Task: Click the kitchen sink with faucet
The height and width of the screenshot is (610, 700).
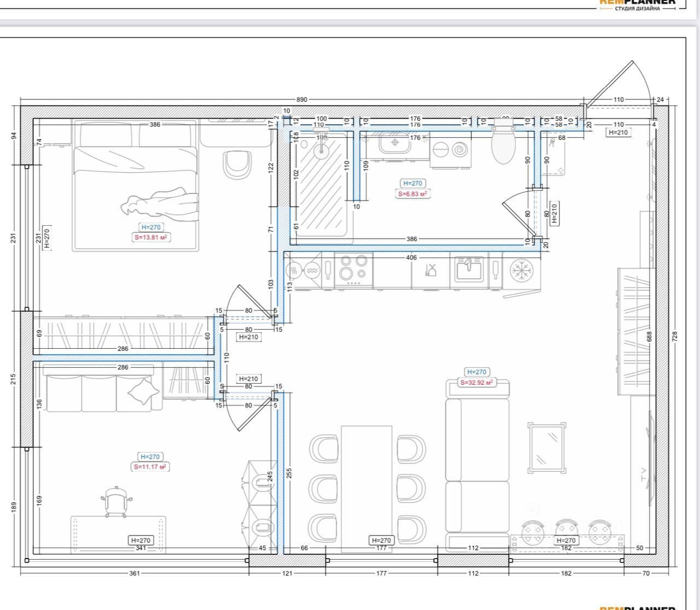Action: (468, 270)
